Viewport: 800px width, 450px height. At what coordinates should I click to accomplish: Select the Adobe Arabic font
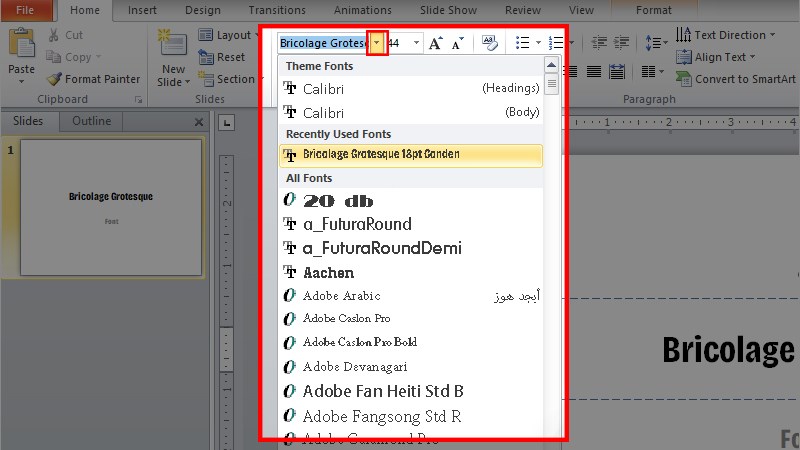[x=411, y=296]
